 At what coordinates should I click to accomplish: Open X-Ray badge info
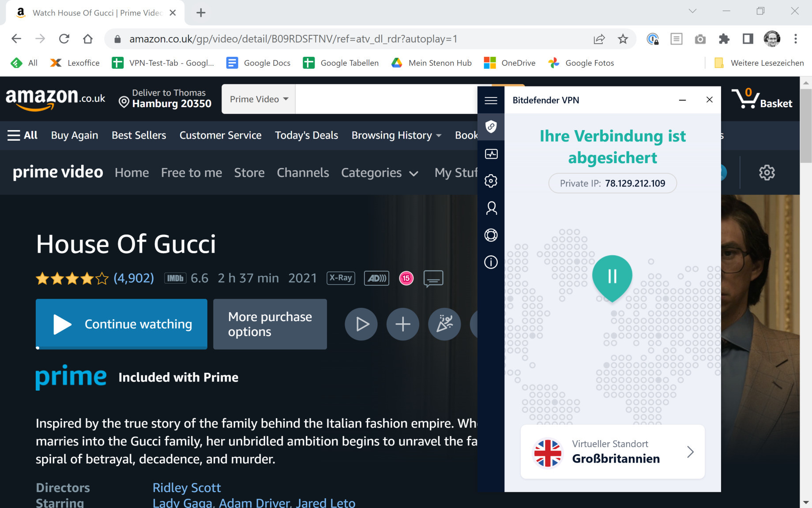341,278
